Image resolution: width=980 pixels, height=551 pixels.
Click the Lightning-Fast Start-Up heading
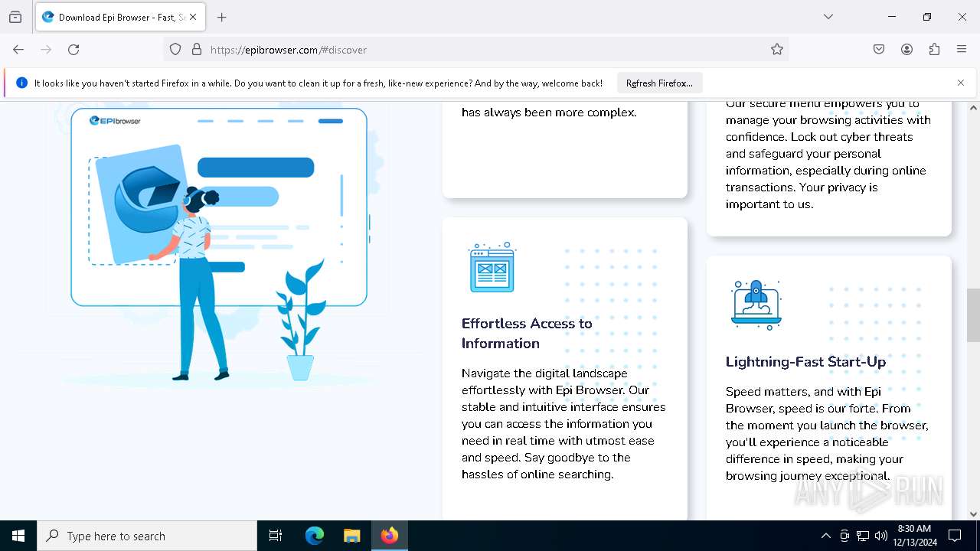pos(805,361)
